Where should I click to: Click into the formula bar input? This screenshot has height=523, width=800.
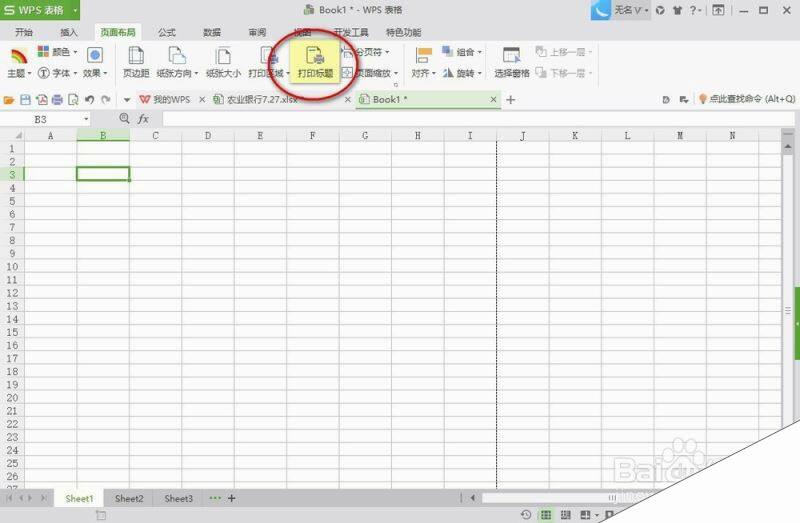tap(478, 119)
